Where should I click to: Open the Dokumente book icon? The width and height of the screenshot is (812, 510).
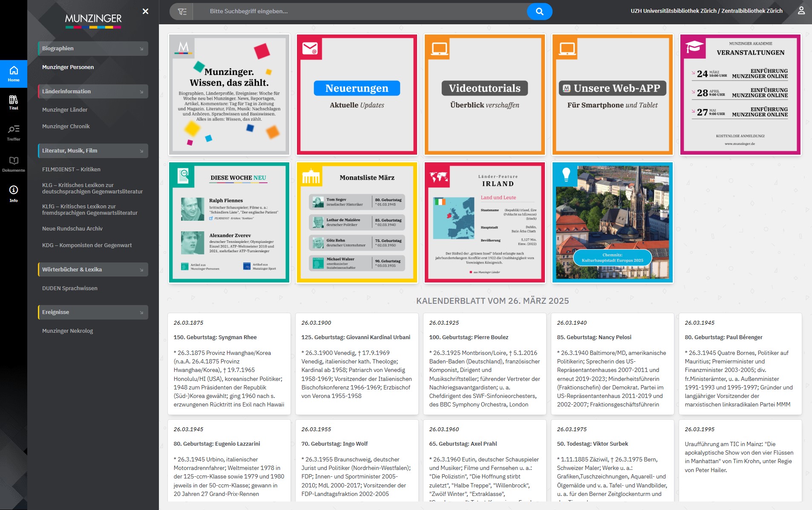point(14,163)
